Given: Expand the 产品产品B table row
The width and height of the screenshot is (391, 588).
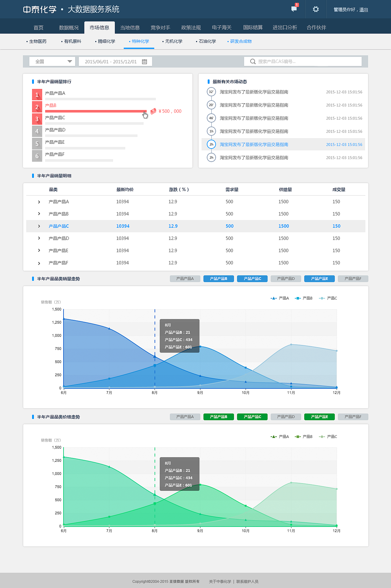Looking at the screenshot, I should (39, 214).
